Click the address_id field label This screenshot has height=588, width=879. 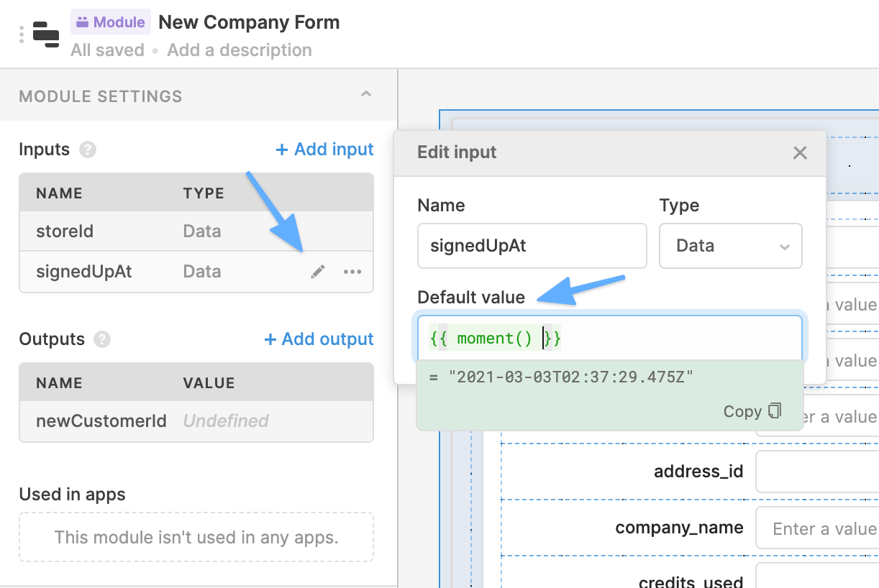(698, 472)
